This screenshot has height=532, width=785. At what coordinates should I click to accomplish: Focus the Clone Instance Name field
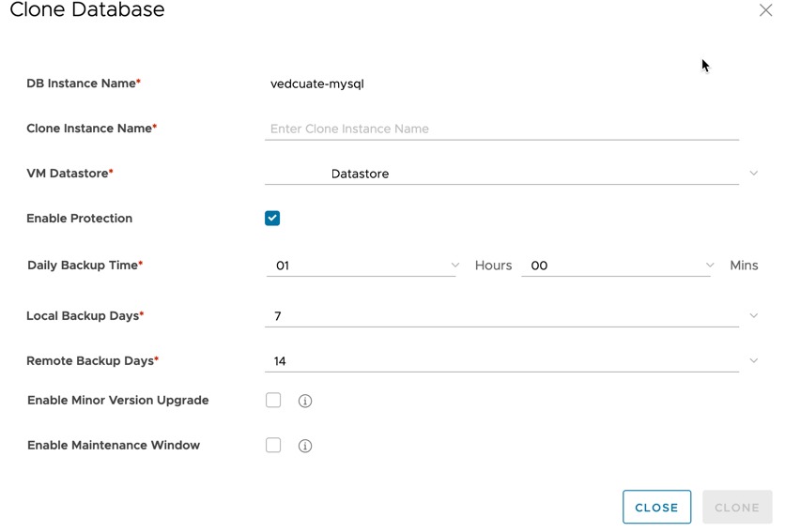pos(501,129)
